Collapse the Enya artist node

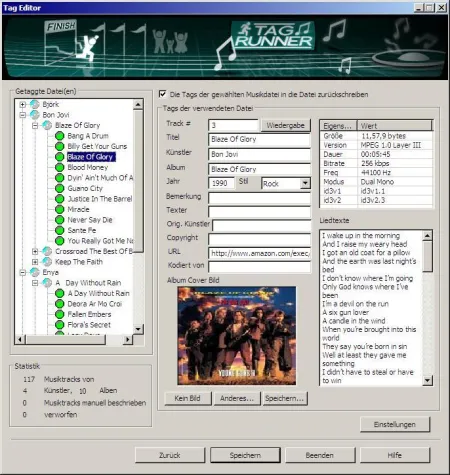pyautogui.click(x=22, y=273)
